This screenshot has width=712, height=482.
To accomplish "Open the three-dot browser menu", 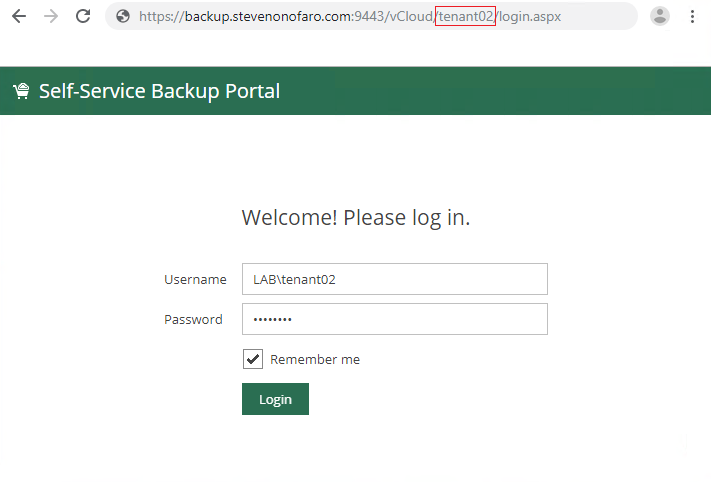I will point(693,16).
